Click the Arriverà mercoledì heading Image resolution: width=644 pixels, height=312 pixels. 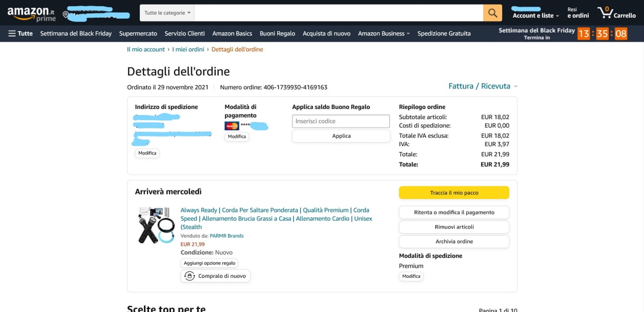pyautogui.click(x=169, y=191)
